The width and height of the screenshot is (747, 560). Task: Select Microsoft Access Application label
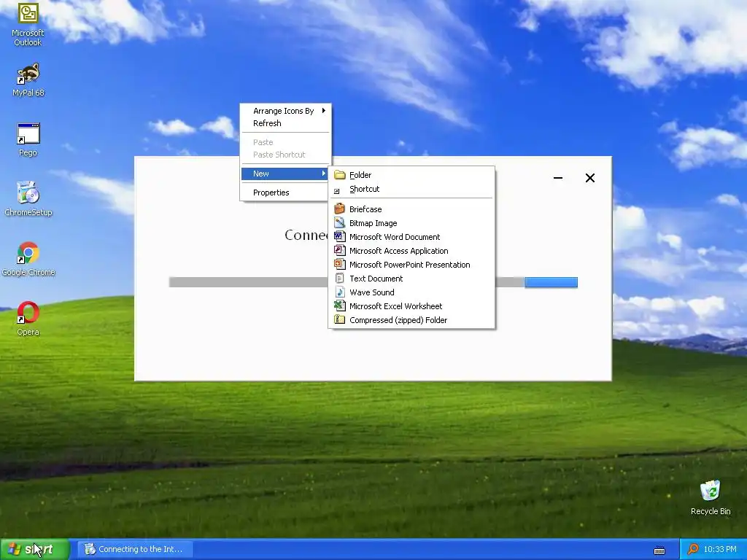399,251
